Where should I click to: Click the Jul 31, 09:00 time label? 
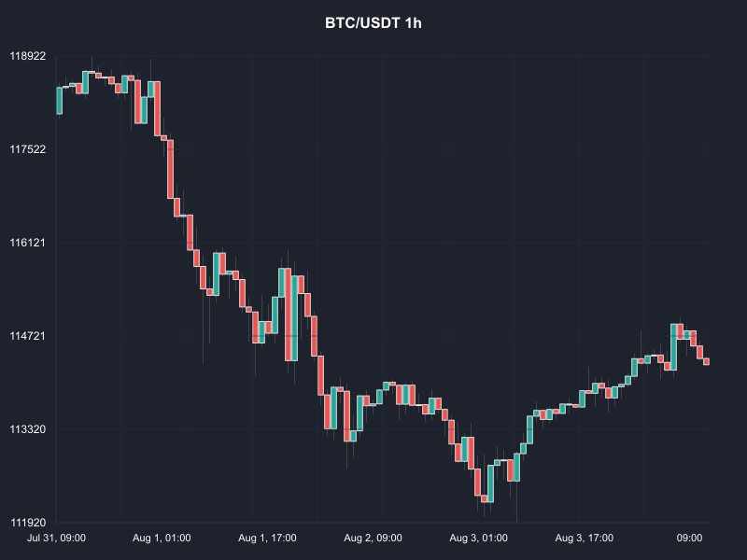56,539
